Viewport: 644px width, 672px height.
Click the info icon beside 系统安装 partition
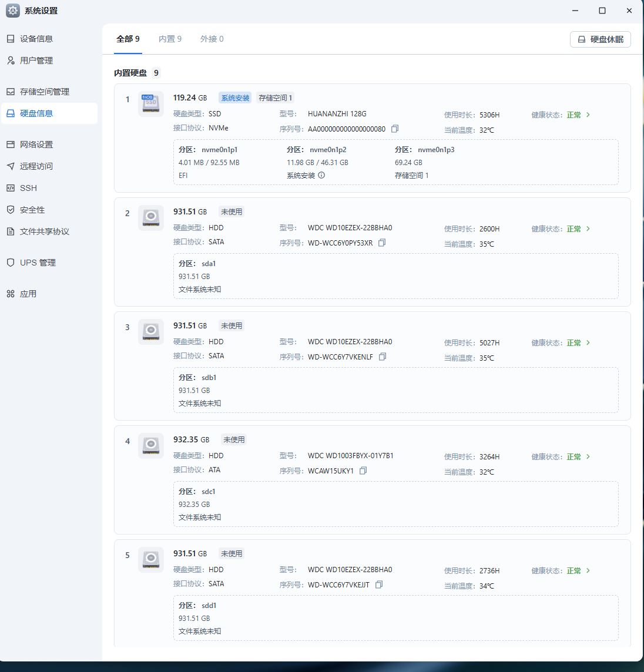tap(321, 175)
